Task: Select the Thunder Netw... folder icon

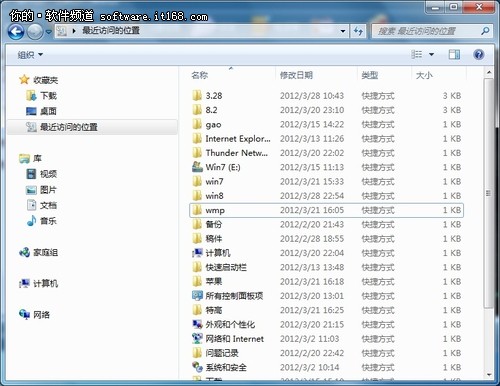Action: pos(197,153)
